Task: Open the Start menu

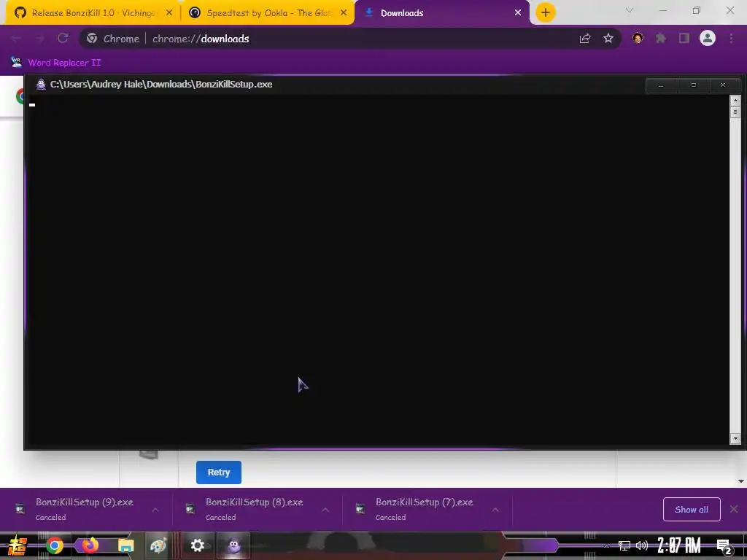Action: tap(18, 545)
